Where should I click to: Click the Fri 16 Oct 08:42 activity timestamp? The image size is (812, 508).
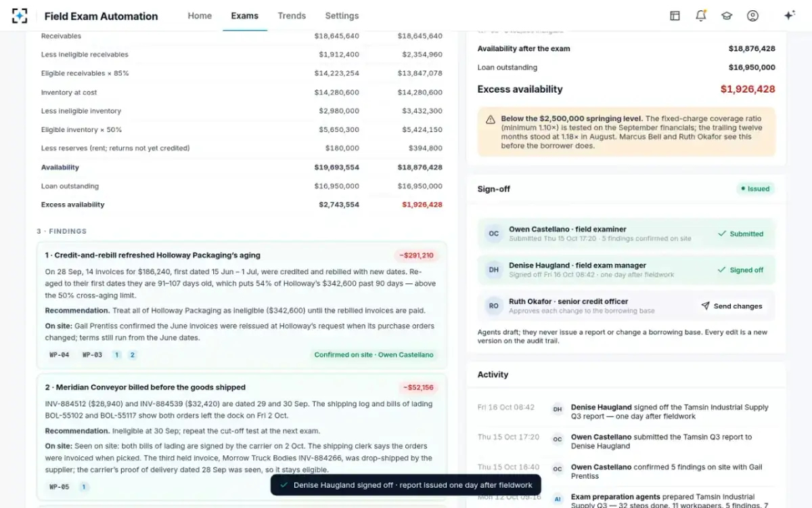point(506,408)
